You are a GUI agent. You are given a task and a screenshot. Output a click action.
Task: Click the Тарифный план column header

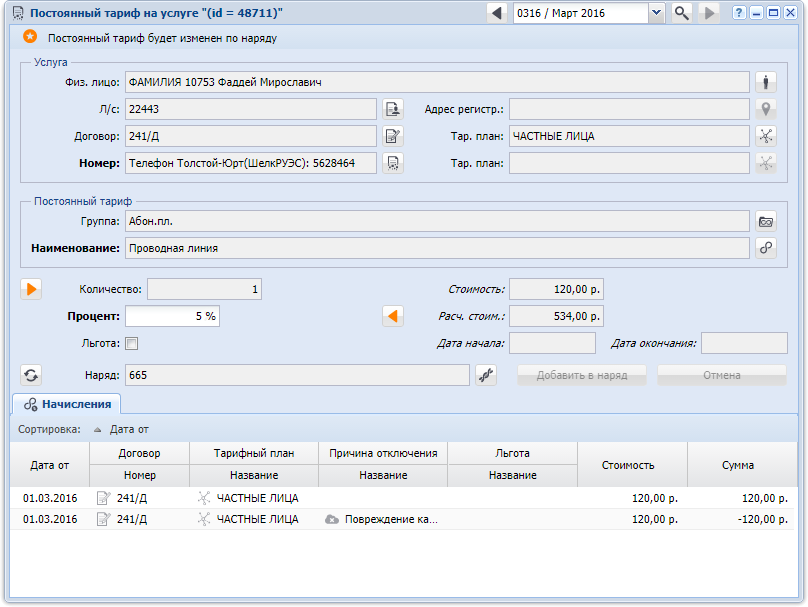[254, 453]
